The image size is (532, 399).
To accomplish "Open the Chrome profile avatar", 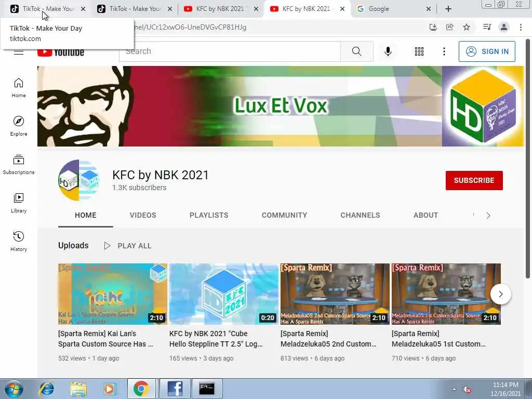I will 504,27.
